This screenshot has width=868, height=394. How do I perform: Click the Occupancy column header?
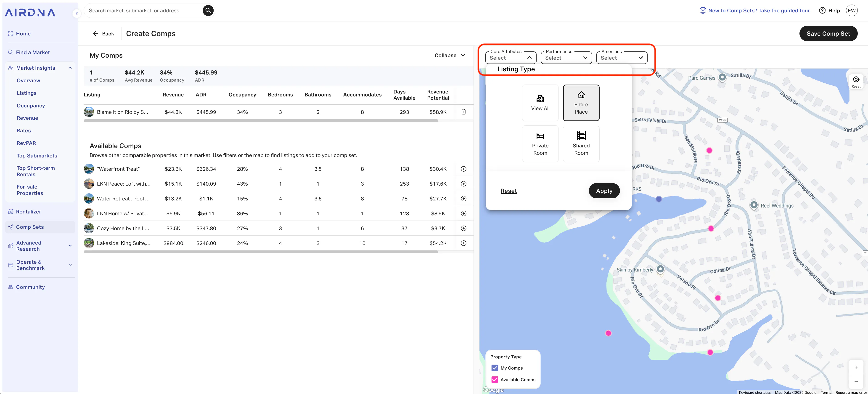[242, 95]
